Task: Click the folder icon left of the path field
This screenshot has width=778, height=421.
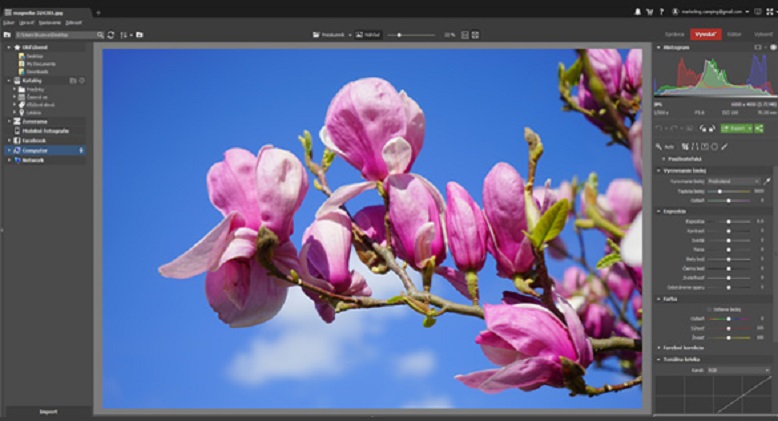Action: coord(7,35)
